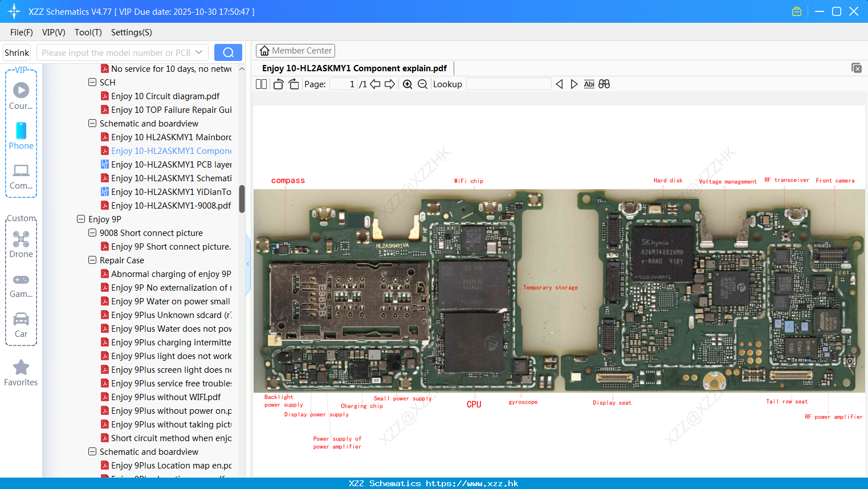Open Enjoy 10-HL2ASKMY1-9008.pdf

click(x=166, y=205)
